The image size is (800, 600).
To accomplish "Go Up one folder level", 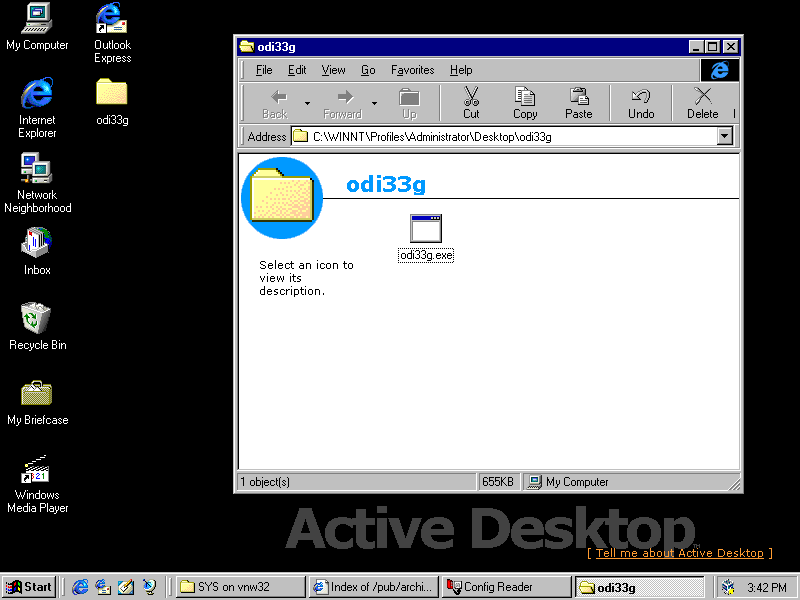I will (x=409, y=104).
